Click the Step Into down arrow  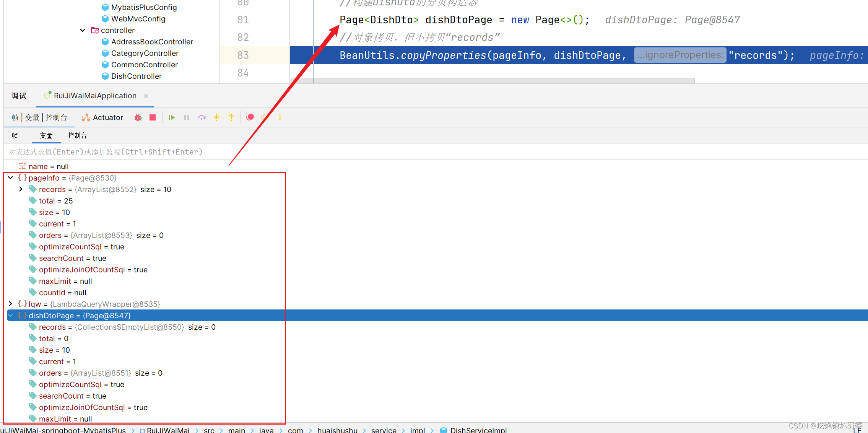click(216, 117)
